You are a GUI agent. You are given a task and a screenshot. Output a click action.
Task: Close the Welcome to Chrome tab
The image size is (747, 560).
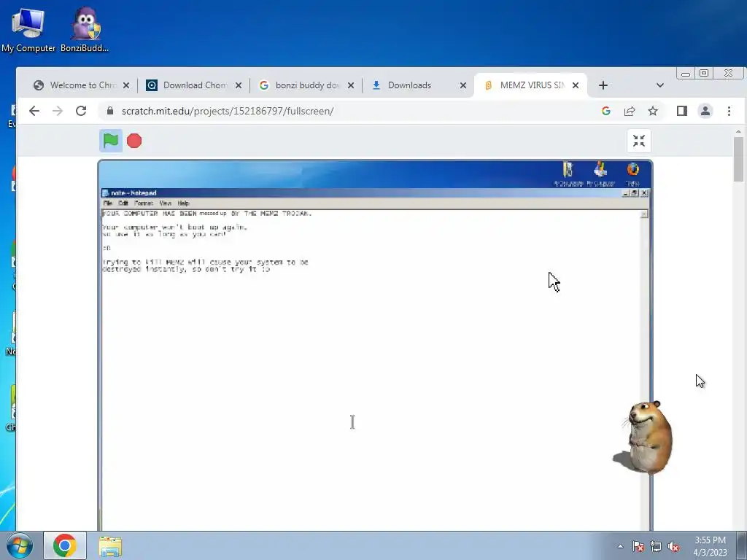(126, 85)
